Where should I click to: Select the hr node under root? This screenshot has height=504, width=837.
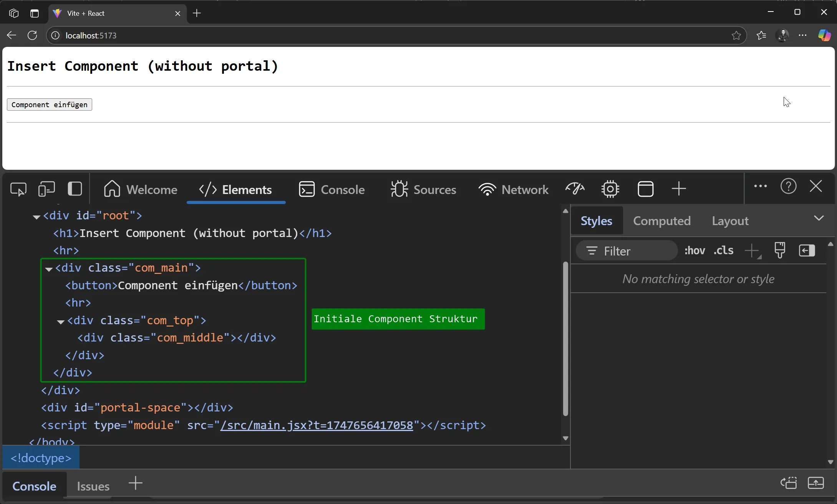click(x=66, y=250)
